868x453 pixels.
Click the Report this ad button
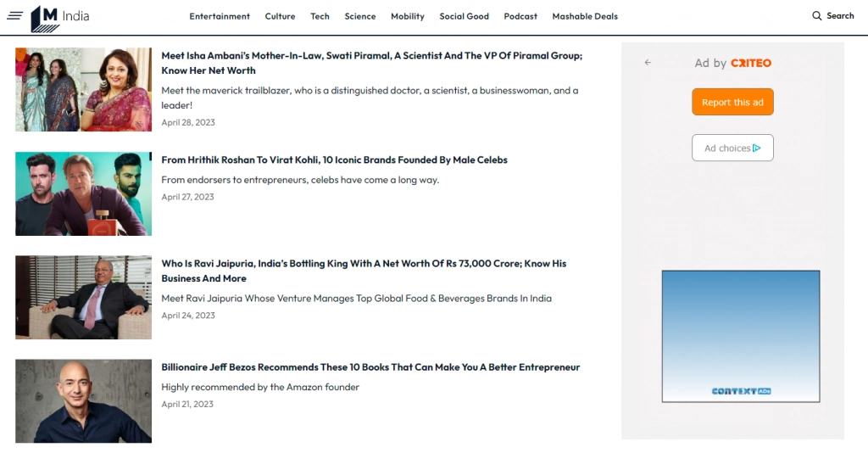click(x=732, y=102)
